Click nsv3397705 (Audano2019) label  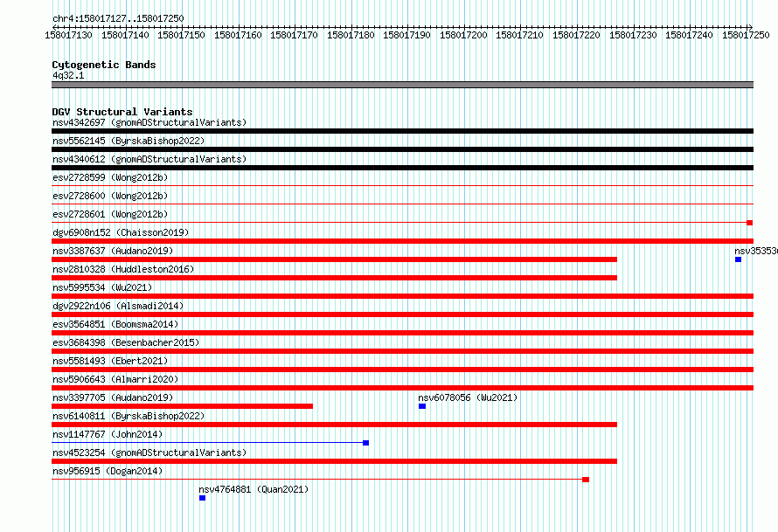[113, 397]
